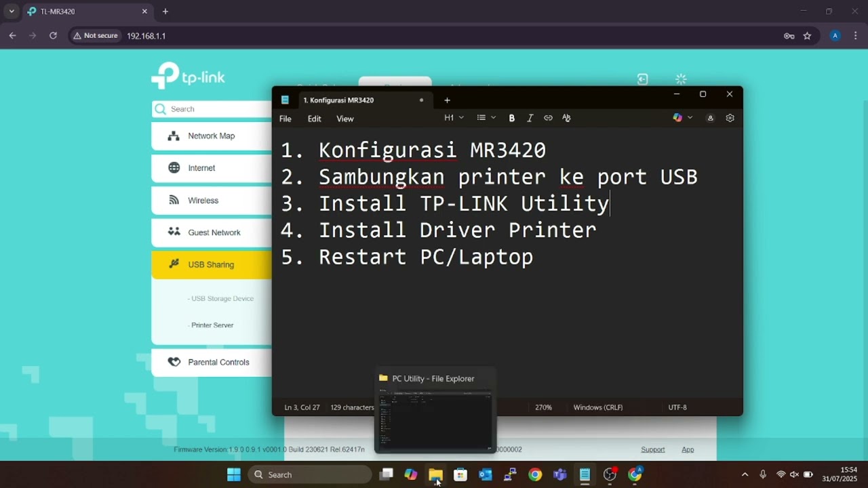Image resolution: width=868 pixels, height=488 pixels.
Task: Open the H1 heading dropdown
Action: point(454,118)
